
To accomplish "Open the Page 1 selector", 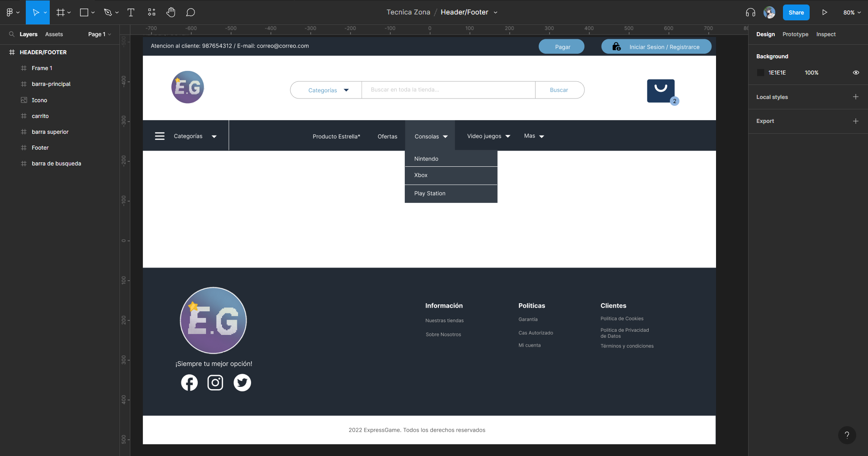I will click(99, 34).
